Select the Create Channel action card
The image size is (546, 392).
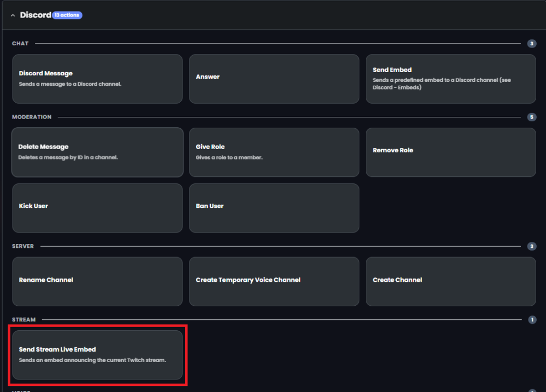pos(451,281)
